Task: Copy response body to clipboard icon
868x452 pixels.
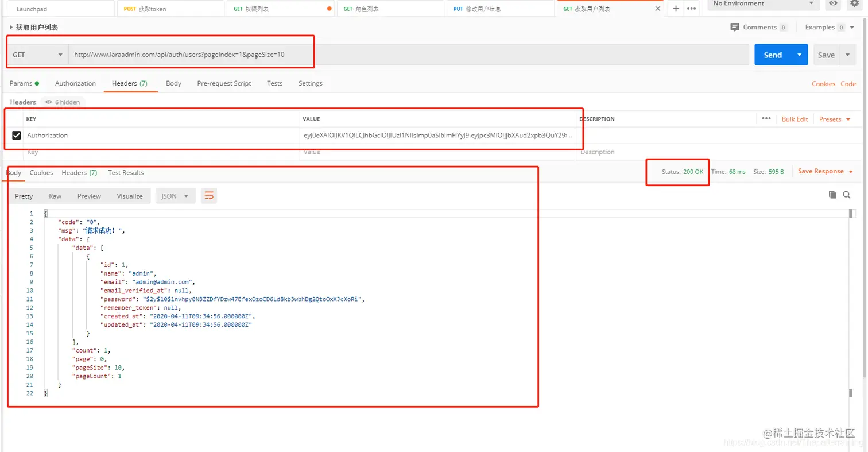Action: [832, 195]
